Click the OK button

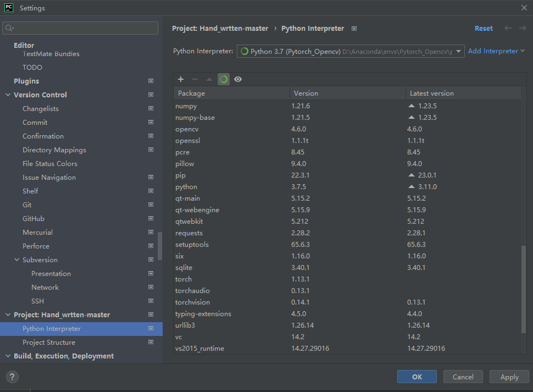pos(417,377)
